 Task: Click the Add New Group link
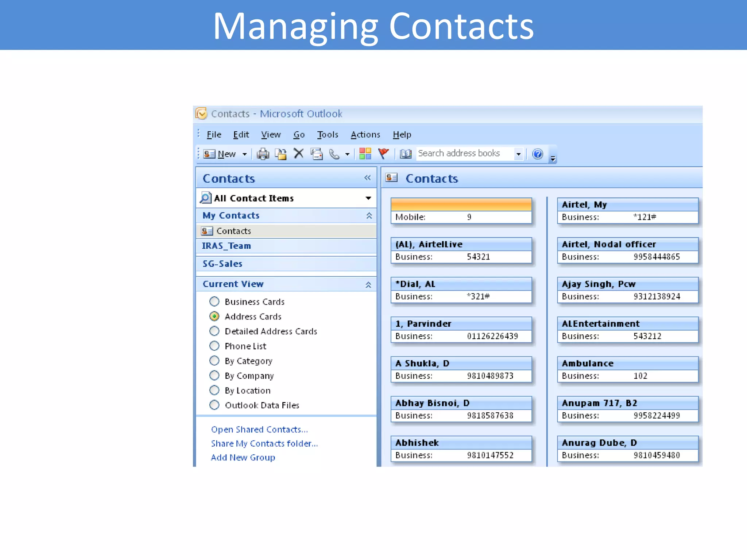click(243, 458)
